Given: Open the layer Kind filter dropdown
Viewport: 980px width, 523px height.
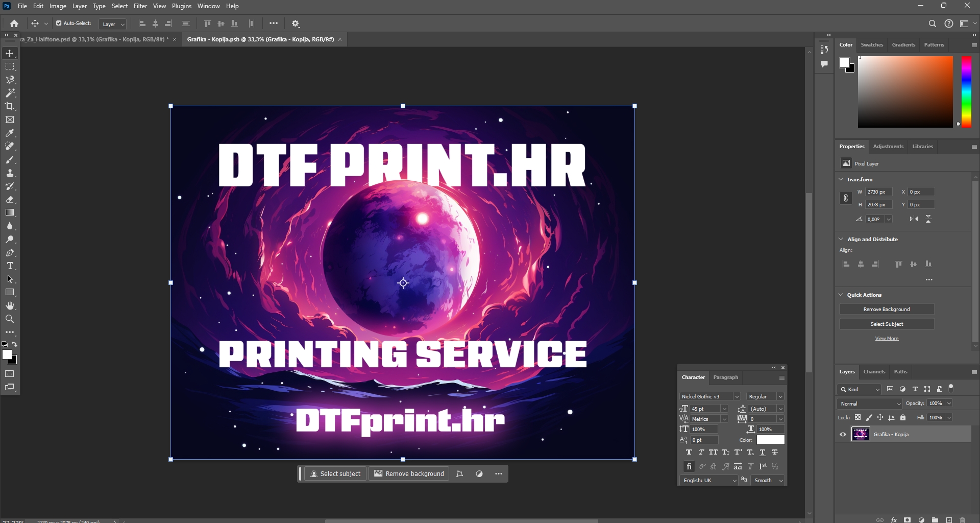Looking at the screenshot, I should (x=860, y=389).
